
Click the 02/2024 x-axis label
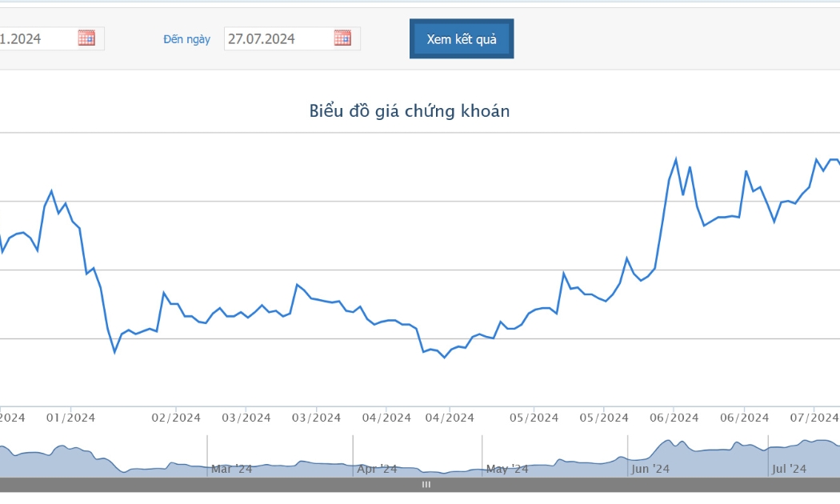click(176, 418)
